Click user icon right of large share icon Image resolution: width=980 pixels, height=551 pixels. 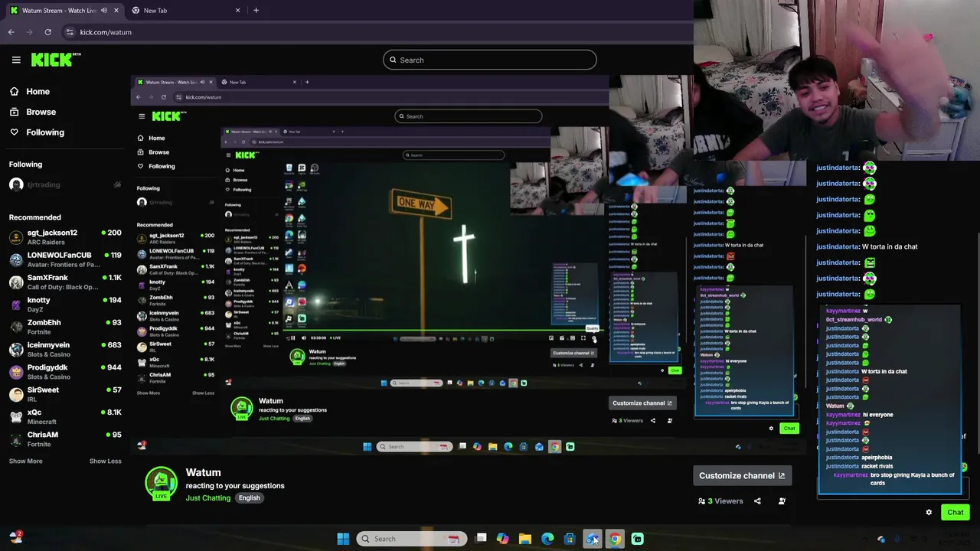click(x=782, y=501)
